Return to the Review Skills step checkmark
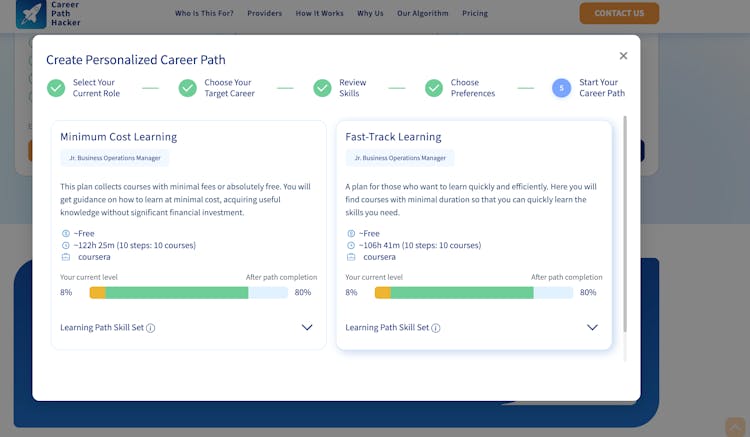 coord(322,88)
